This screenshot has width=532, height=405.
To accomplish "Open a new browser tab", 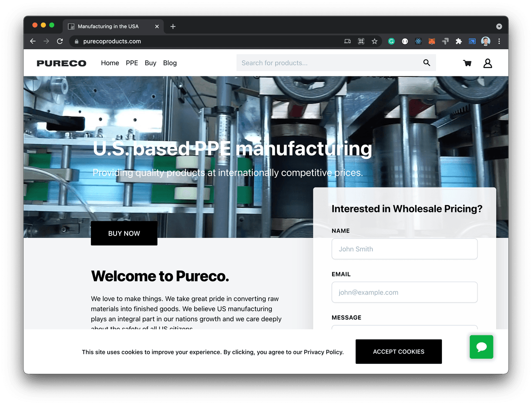I will (173, 27).
